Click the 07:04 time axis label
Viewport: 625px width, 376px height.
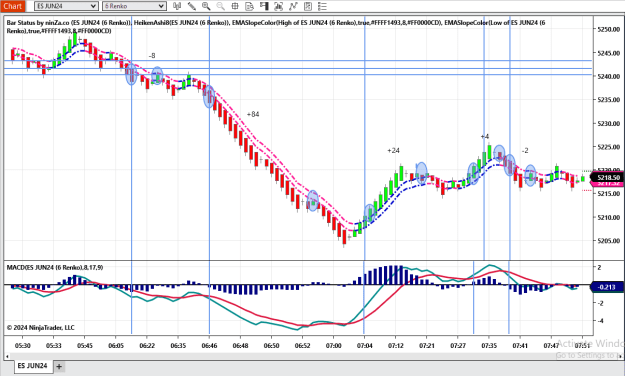(x=364, y=346)
